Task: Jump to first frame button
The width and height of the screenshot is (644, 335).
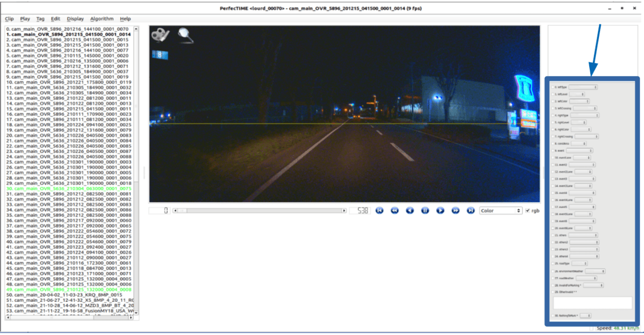Action: click(x=379, y=211)
